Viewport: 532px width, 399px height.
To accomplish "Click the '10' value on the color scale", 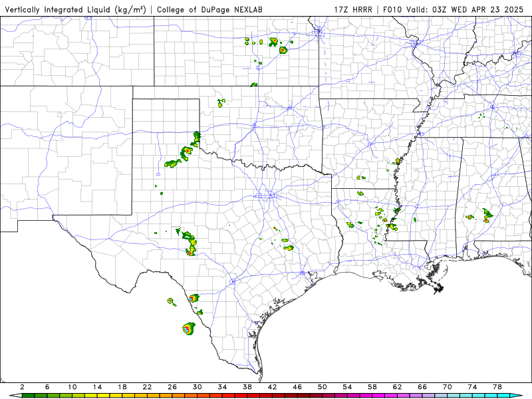I will (x=72, y=387).
